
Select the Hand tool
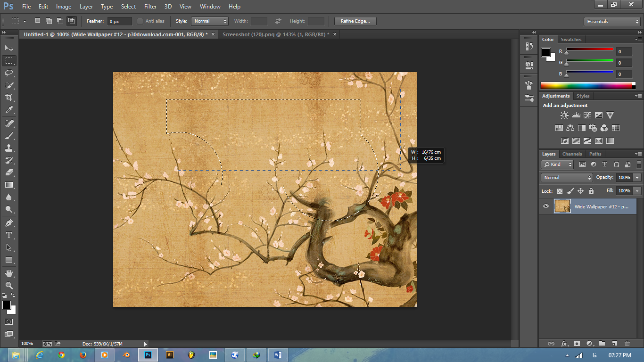pos(9,273)
